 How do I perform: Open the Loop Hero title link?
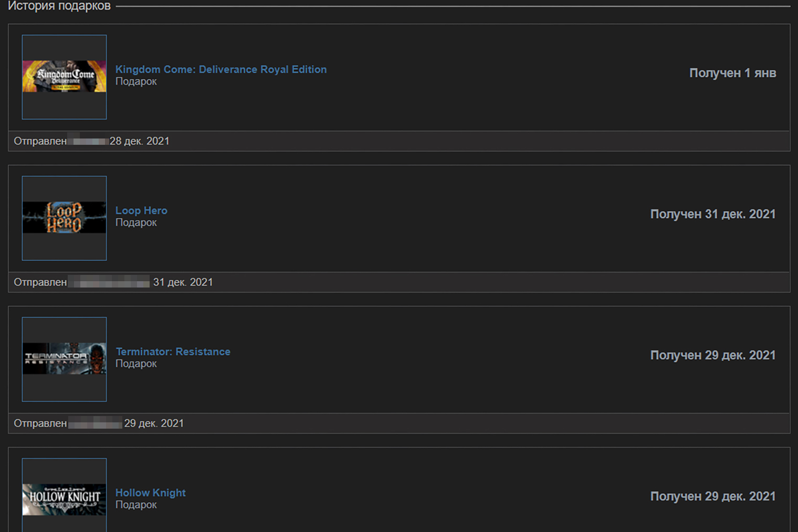click(x=141, y=210)
